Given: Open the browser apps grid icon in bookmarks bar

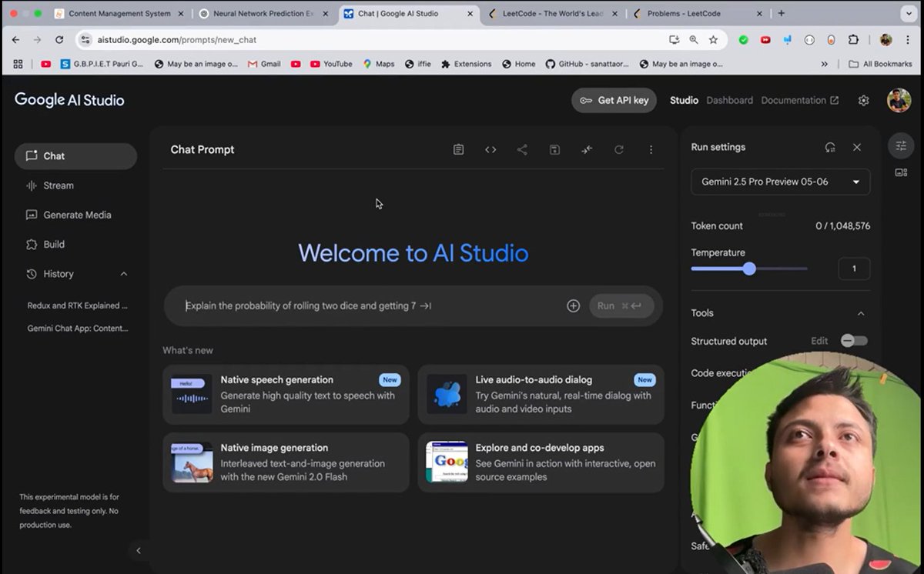Looking at the screenshot, I should (x=18, y=64).
